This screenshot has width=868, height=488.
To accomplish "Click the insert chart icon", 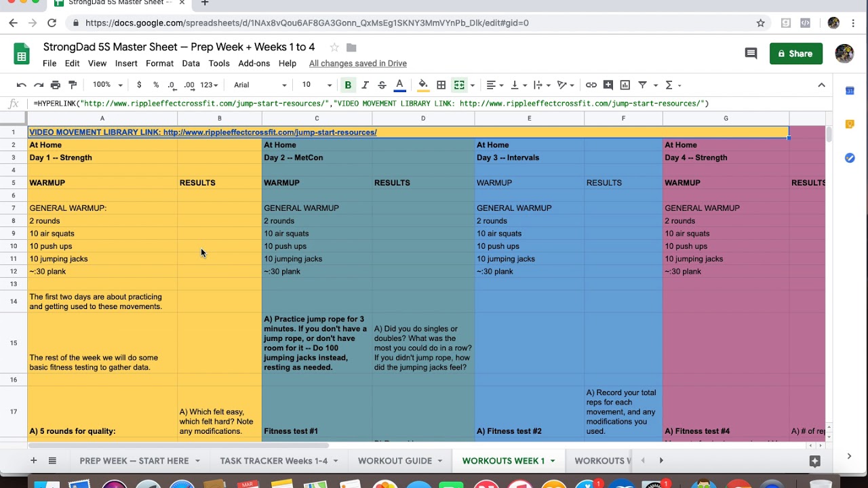I will tap(625, 85).
